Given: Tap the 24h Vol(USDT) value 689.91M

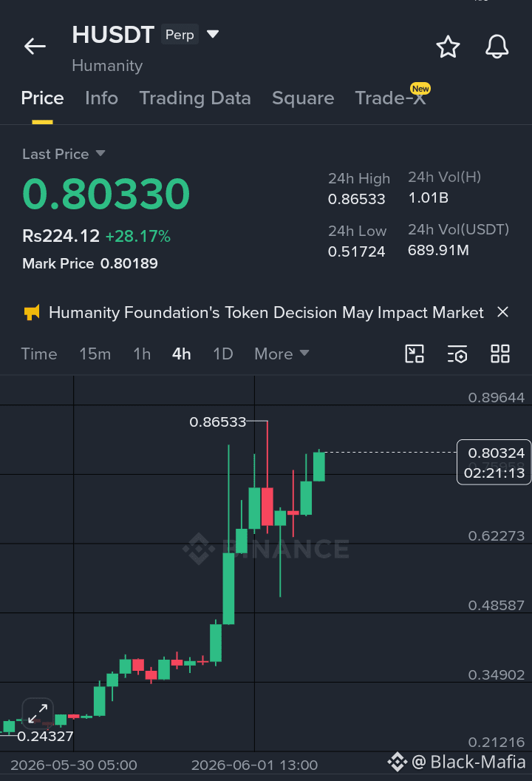Looking at the screenshot, I should pyautogui.click(x=438, y=250).
